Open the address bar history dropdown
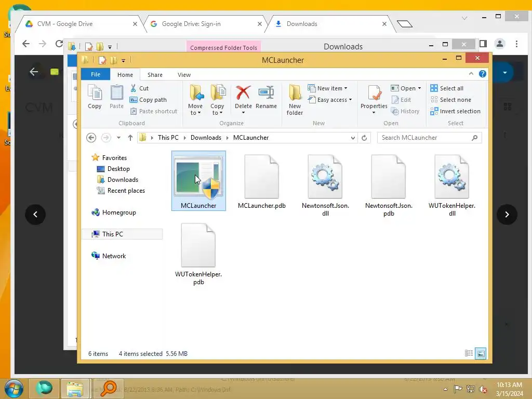532x399 pixels. tap(353, 138)
